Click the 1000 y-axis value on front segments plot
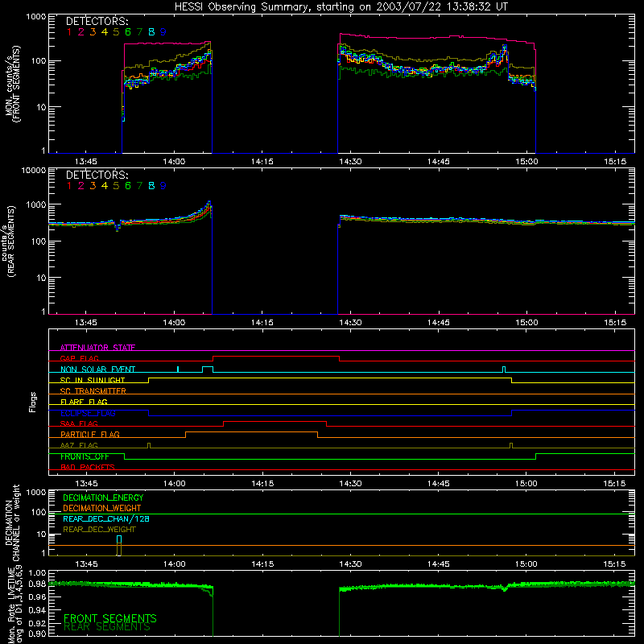 36,17
